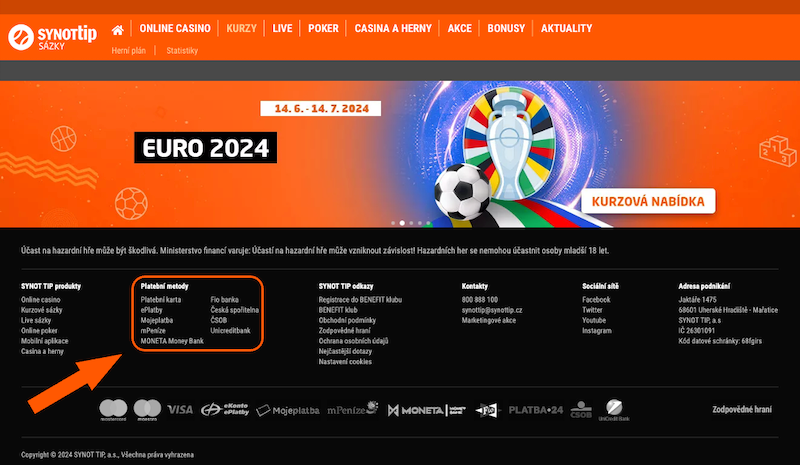Click the phone number 800 888 100
800x465 pixels.
[x=480, y=300]
